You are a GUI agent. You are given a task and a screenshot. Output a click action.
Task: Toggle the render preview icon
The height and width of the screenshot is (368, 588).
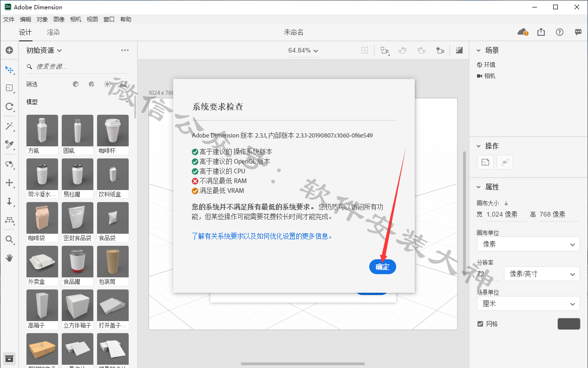459,50
